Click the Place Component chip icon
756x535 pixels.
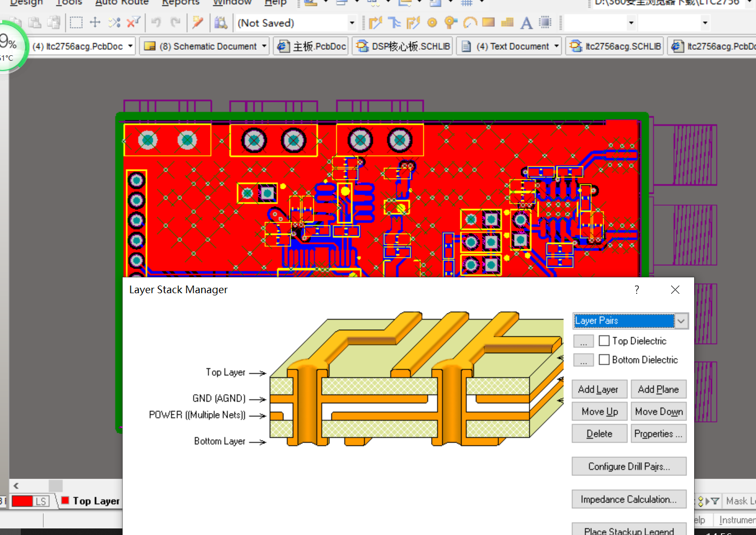[545, 23]
